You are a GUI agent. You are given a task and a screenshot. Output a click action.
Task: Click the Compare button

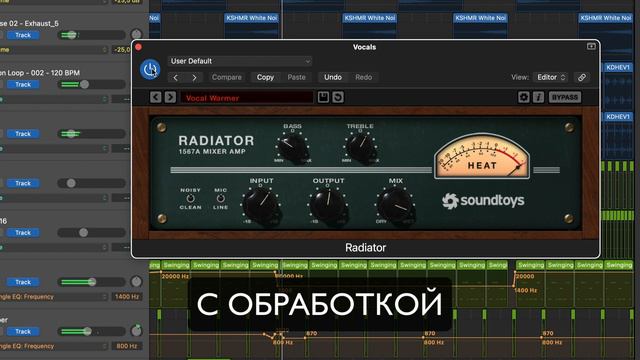227,77
